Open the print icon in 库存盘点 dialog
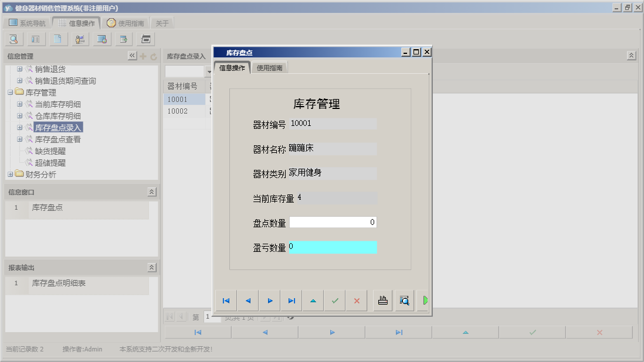This screenshot has height=362, width=644. point(382,300)
